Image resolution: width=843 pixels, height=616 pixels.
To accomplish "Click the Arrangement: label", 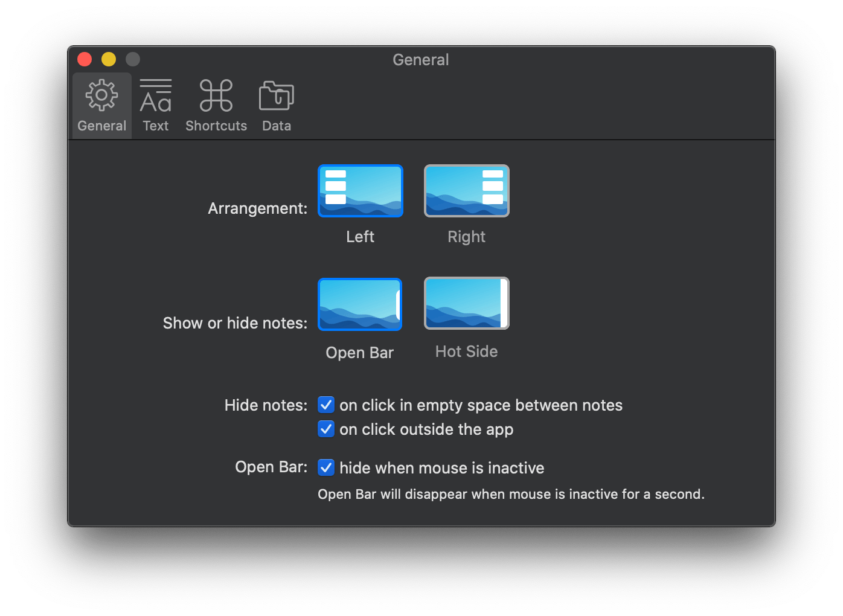I will pyautogui.click(x=258, y=208).
